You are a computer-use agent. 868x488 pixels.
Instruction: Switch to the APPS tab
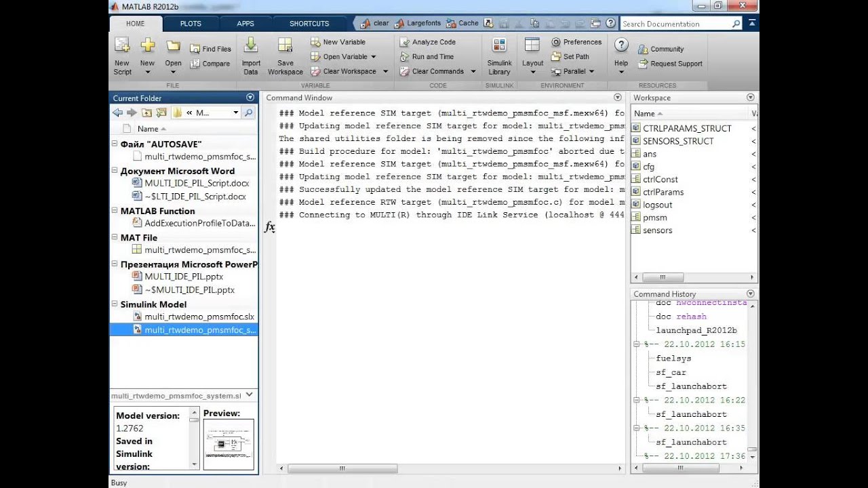245,24
